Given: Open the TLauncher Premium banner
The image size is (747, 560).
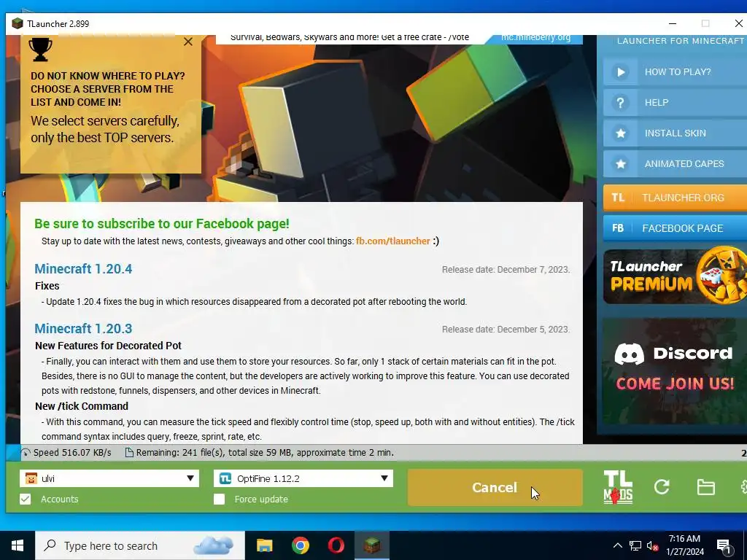Looking at the screenshot, I should tap(675, 276).
